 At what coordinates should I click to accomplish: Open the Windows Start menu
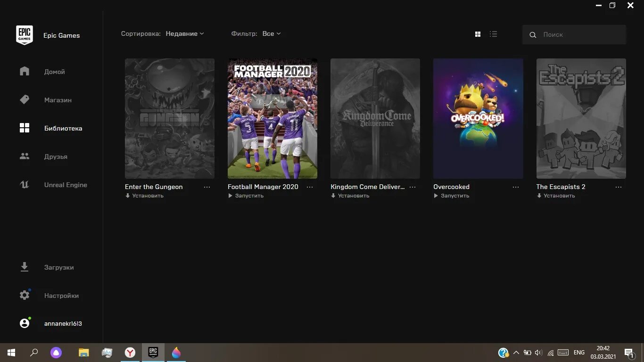(x=11, y=353)
